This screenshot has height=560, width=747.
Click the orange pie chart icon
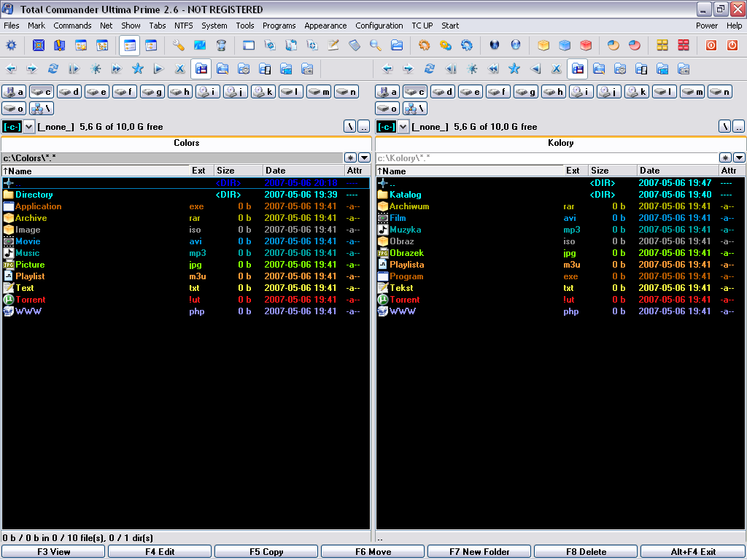pos(613,45)
